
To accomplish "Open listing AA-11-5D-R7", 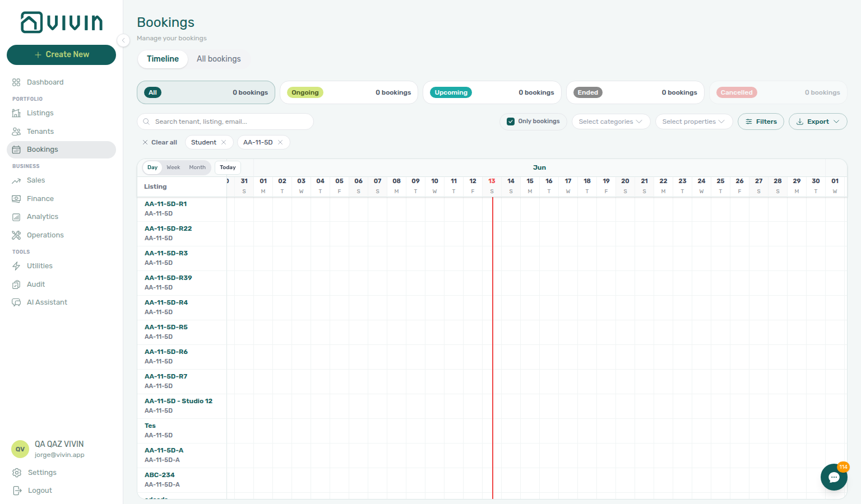I will 166,376.
